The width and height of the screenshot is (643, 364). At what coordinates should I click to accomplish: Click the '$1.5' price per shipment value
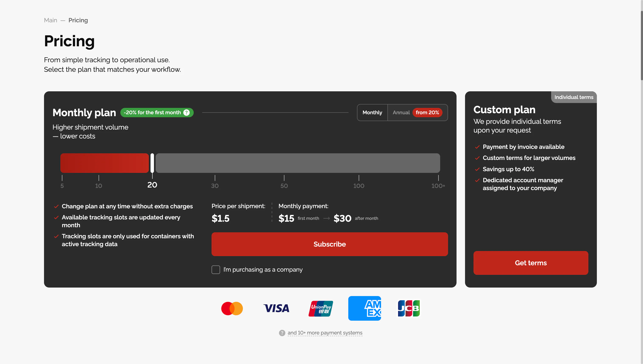click(x=220, y=219)
